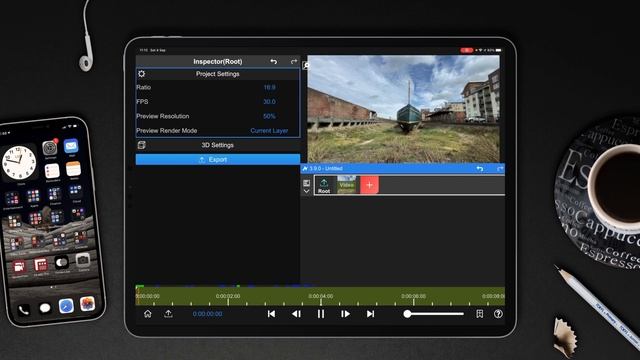Viewport: 640px width, 360px height.
Task: Tap the share upload icon in bottom toolbar
Action: [x=168, y=313]
